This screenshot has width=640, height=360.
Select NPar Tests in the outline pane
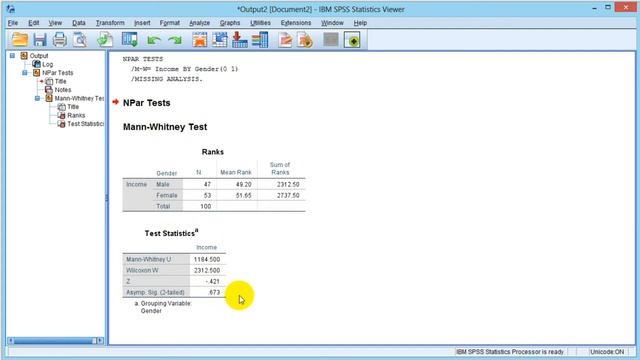(x=58, y=73)
